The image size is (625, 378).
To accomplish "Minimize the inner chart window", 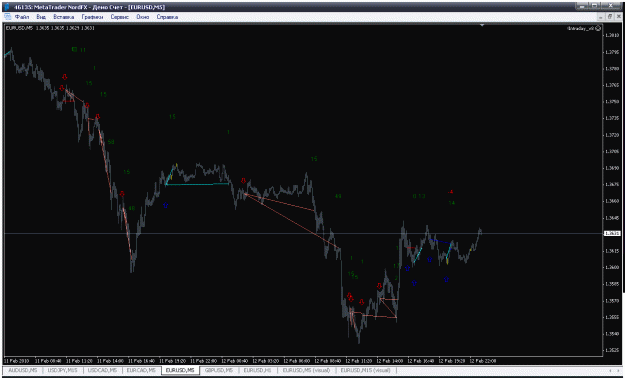I will click(x=601, y=17).
